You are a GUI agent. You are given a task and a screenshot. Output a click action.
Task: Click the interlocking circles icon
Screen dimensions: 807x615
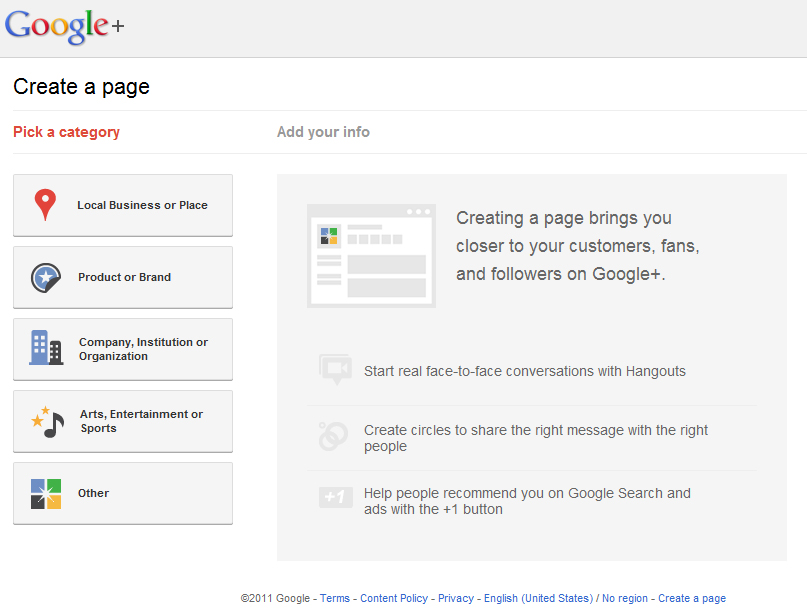click(334, 436)
